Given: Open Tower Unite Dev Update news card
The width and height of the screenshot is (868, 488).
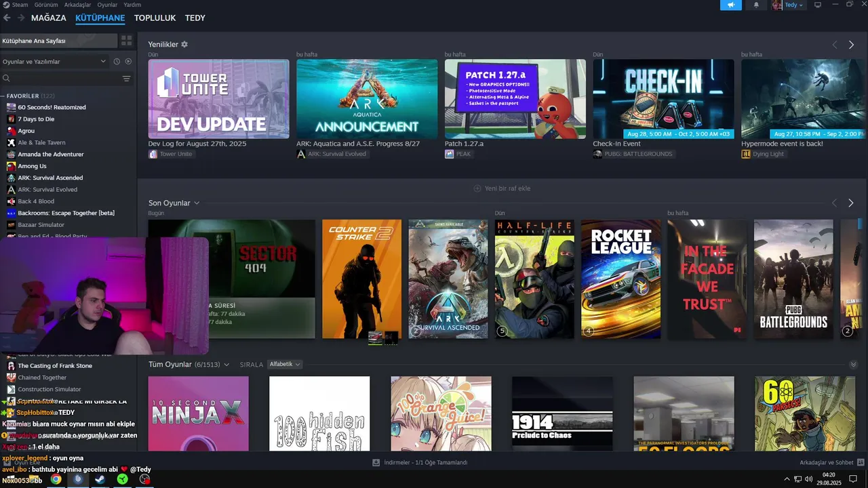Looking at the screenshot, I should pos(218,99).
